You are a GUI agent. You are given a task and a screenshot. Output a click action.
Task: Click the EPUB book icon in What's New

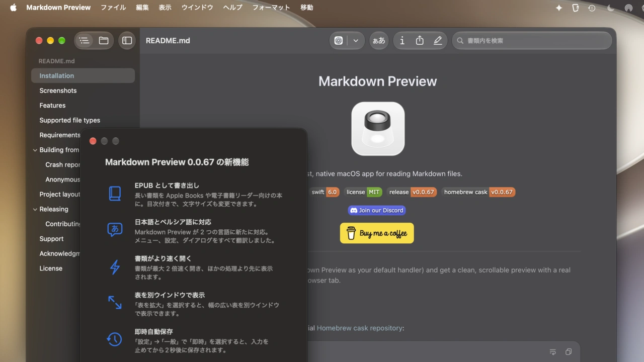click(115, 194)
